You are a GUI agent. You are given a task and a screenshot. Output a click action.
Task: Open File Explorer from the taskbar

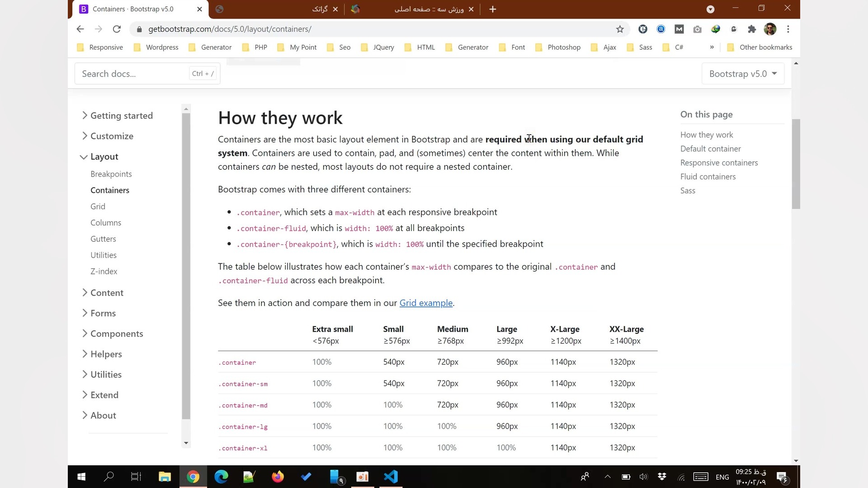pos(165,477)
